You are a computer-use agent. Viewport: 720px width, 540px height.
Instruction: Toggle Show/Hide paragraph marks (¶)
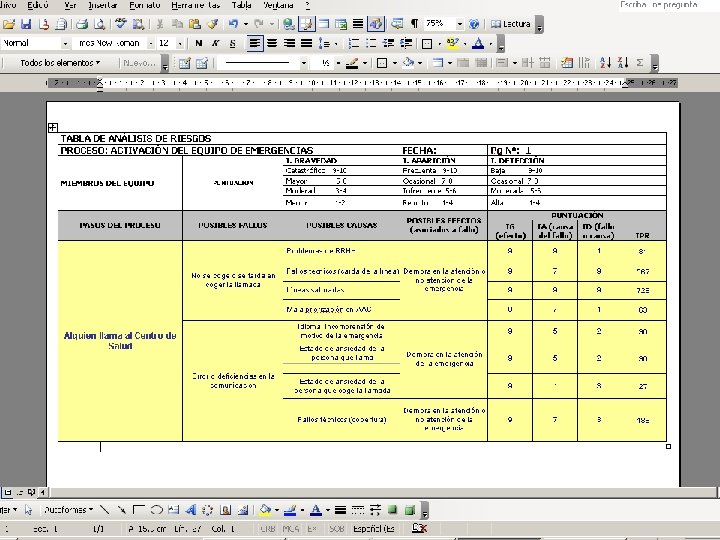pyautogui.click(x=415, y=24)
